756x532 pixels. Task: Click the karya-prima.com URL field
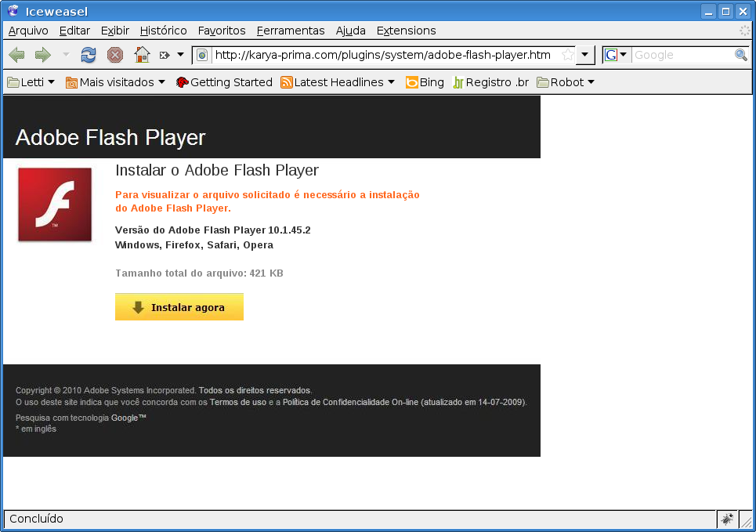point(383,55)
